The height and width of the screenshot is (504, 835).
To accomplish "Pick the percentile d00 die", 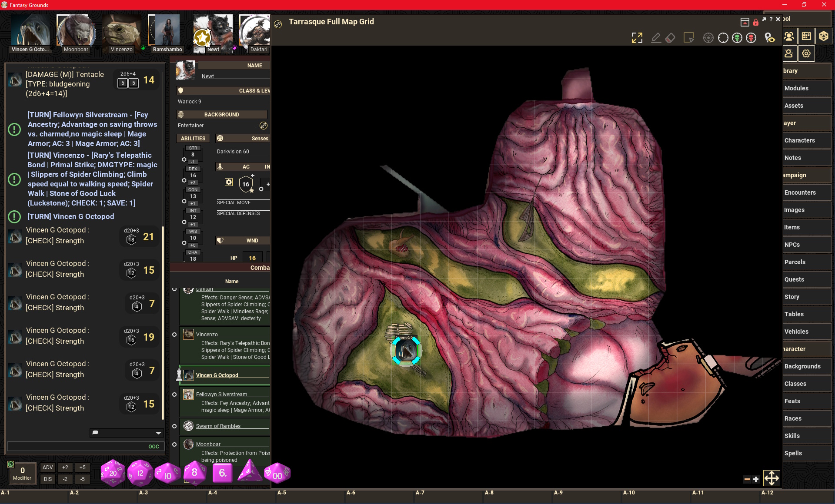I will click(277, 473).
